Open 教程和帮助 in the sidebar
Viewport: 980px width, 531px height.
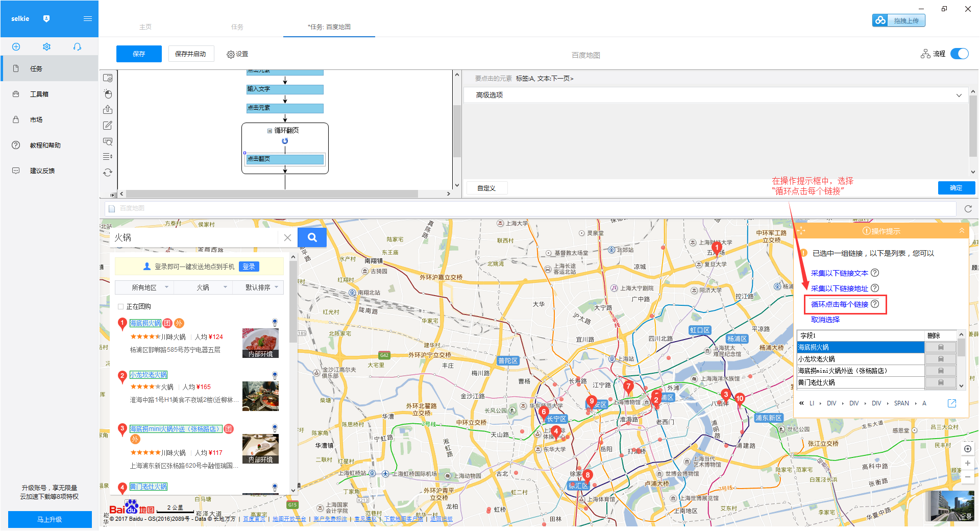pyautogui.click(x=50, y=145)
